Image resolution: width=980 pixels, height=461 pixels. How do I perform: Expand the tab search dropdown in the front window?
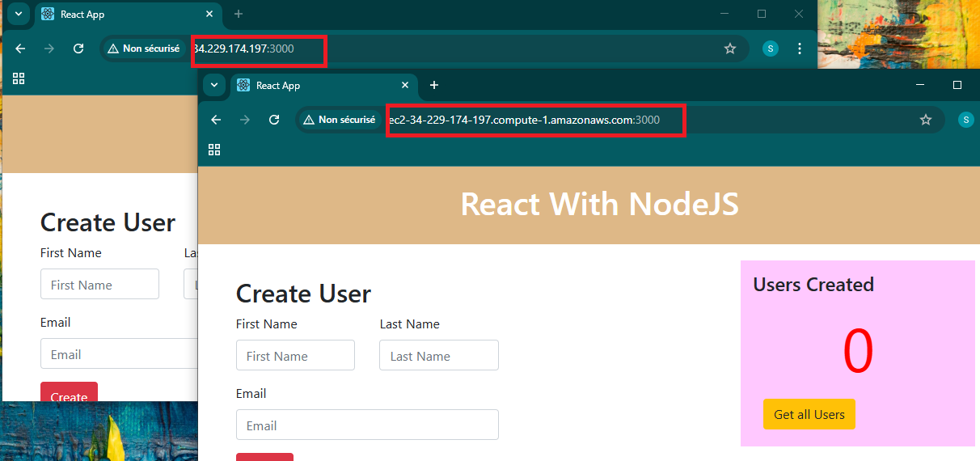tap(214, 85)
